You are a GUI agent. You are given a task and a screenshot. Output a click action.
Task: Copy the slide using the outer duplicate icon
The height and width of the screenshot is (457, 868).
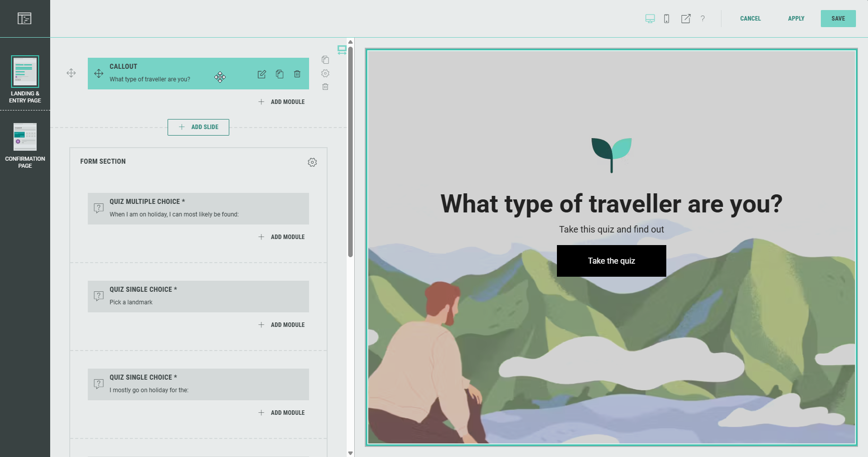pos(325,60)
